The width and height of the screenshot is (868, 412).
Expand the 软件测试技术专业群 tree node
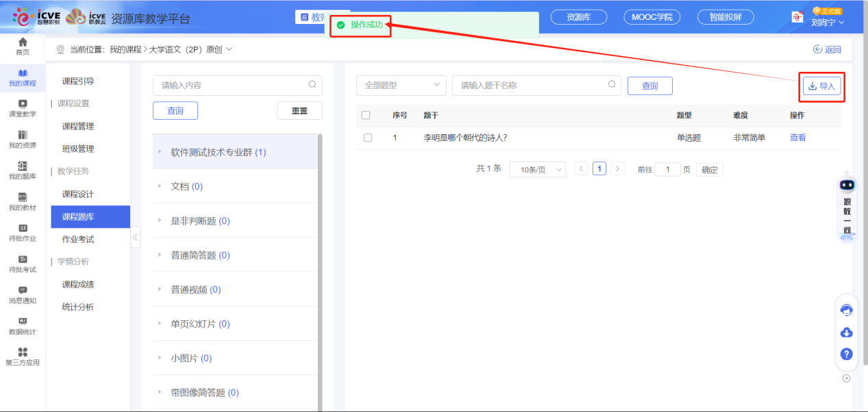[160, 153]
